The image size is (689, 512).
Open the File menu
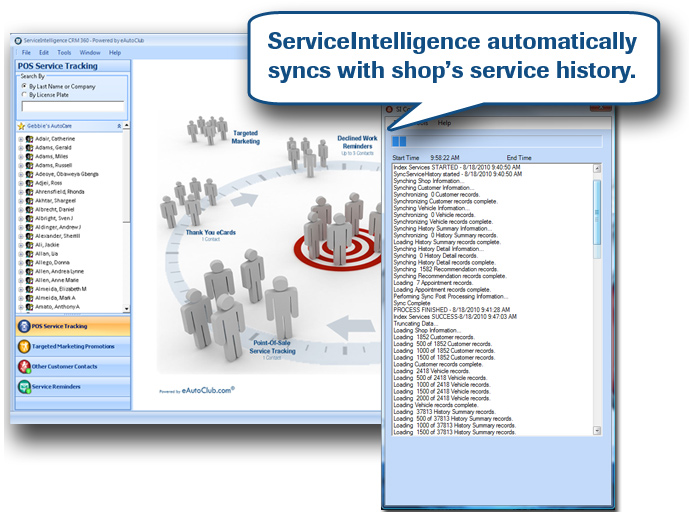26,52
